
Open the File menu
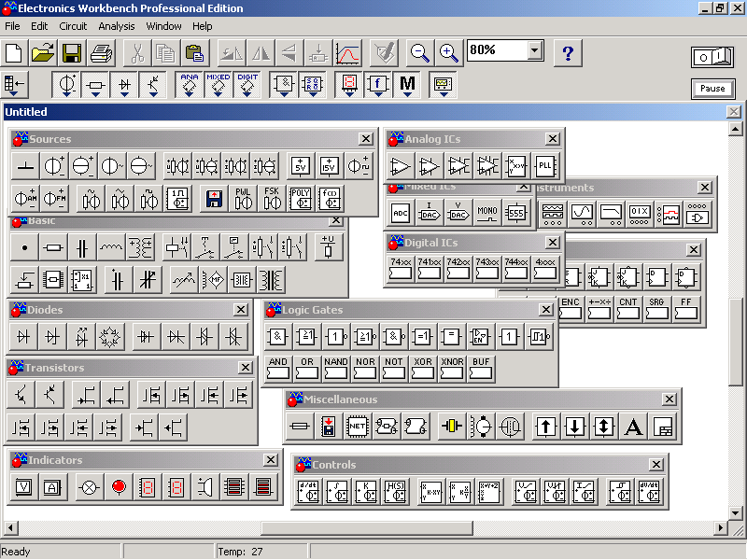coord(12,26)
